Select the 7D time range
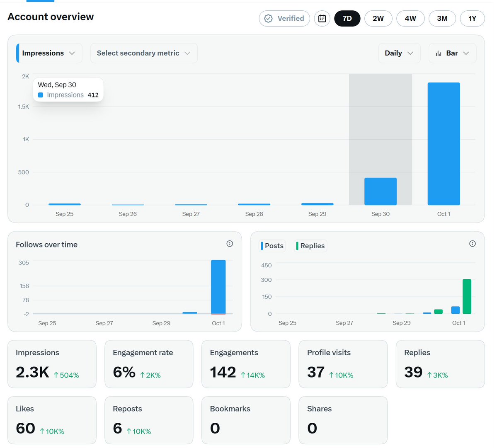This screenshot has width=497, height=448. (347, 18)
